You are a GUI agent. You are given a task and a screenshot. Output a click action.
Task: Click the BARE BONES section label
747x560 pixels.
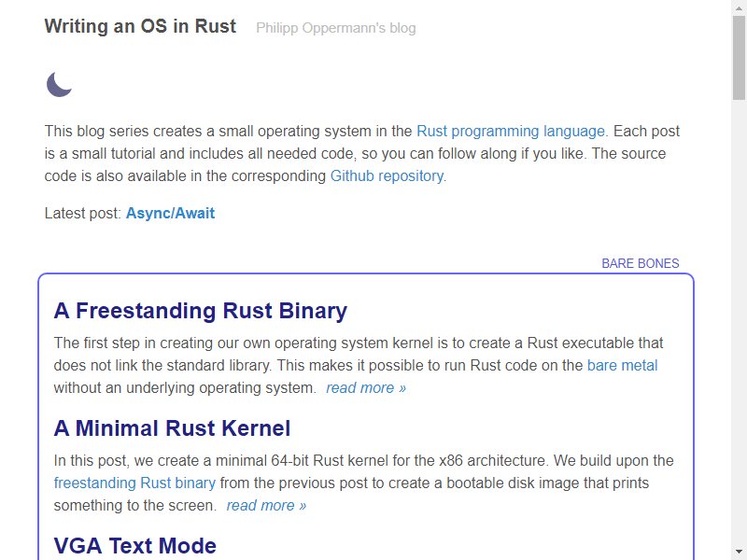(x=641, y=263)
